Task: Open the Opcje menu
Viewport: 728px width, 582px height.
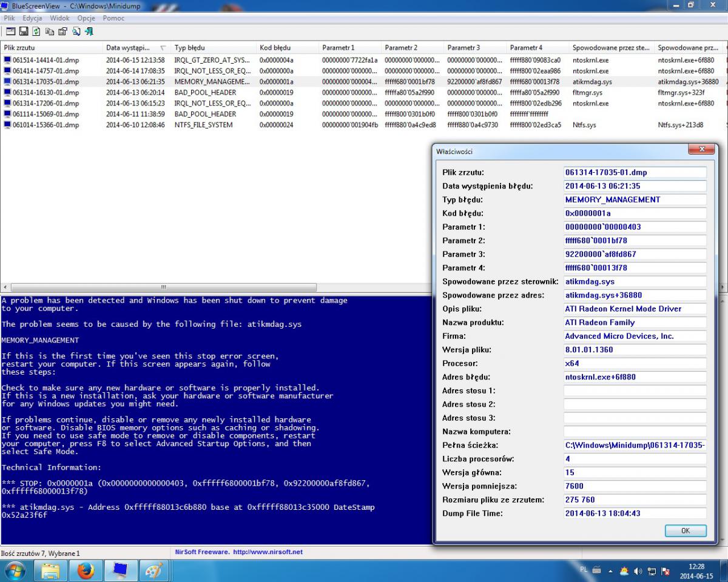Action: pos(86,18)
